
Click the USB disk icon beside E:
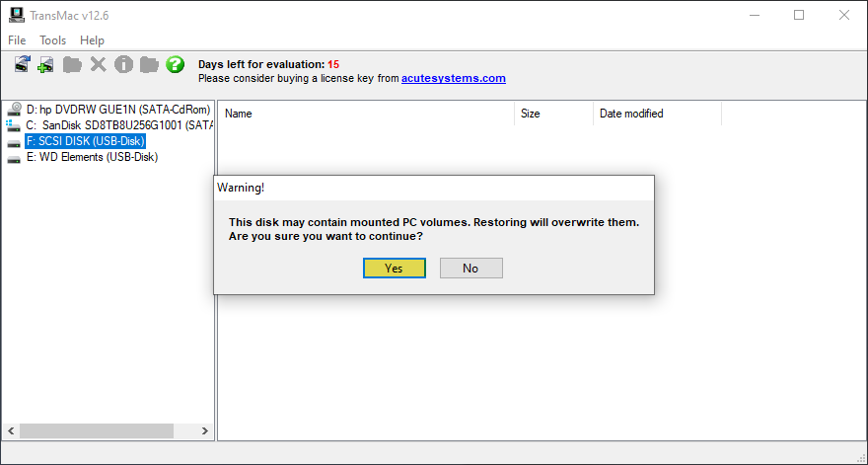[x=15, y=159]
